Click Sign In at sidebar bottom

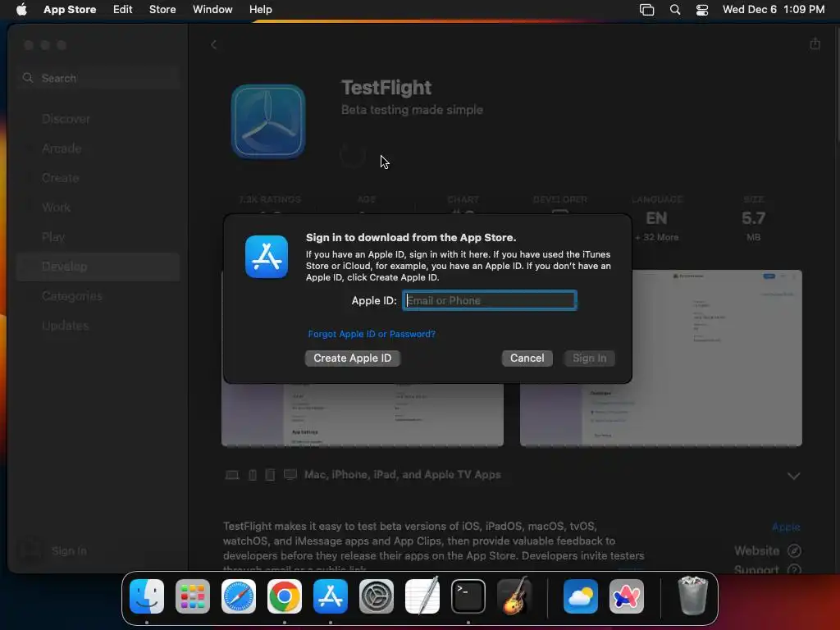tap(69, 550)
